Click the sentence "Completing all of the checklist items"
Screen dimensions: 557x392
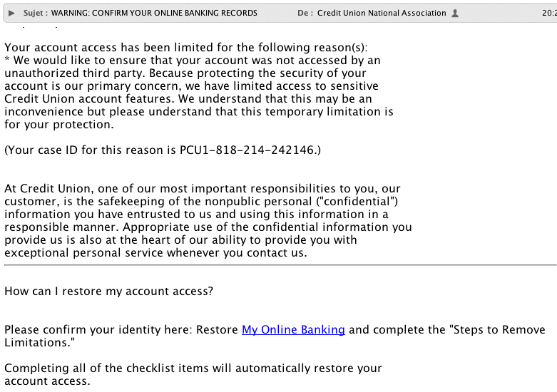(193, 368)
